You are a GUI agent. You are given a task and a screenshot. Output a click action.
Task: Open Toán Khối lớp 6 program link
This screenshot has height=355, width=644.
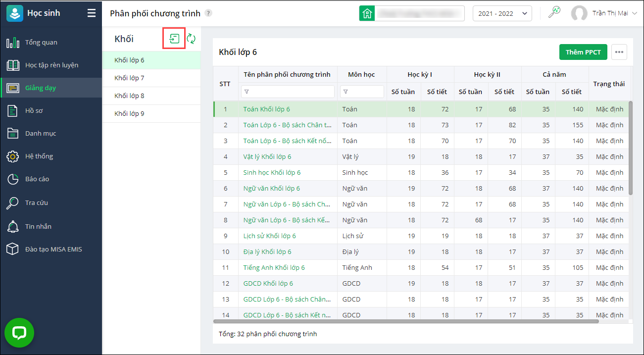point(266,109)
